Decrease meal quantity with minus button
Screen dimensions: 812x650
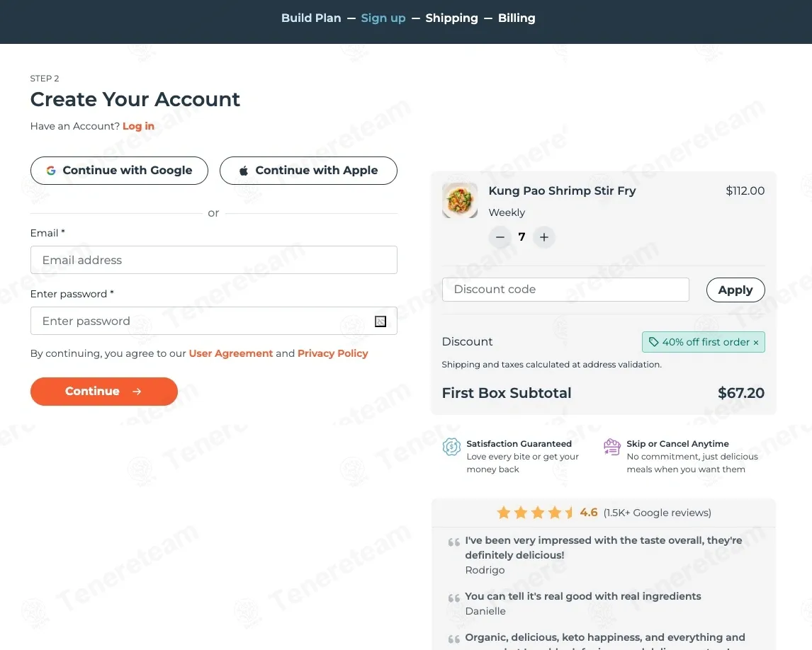click(x=500, y=237)
